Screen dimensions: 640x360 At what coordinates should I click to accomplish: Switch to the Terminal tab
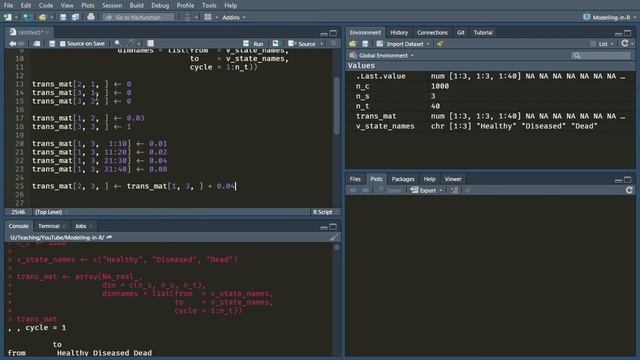(x=49, y=226)
